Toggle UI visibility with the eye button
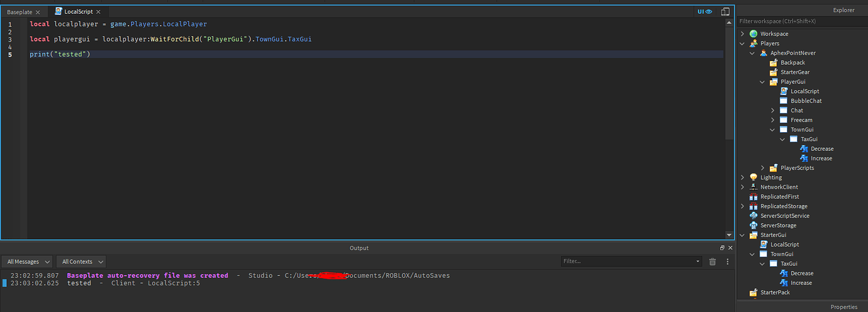Screen dimensions: 868x312 tap(704, 11)
